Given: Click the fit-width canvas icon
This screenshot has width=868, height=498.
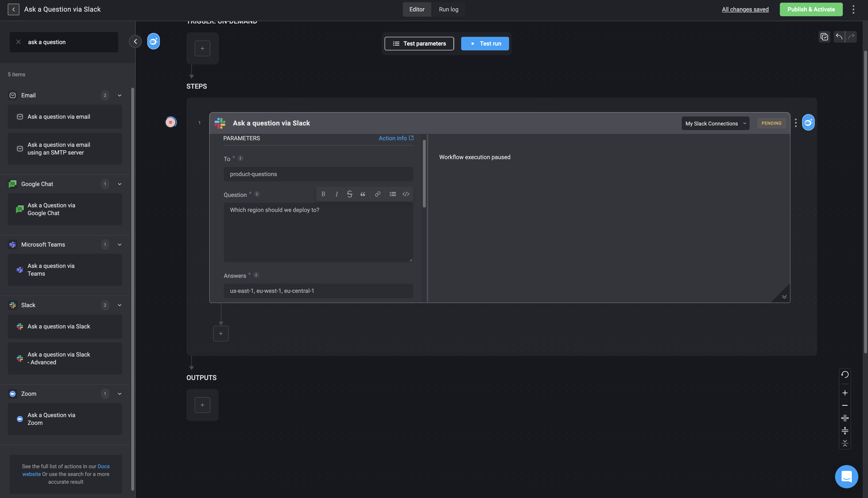Looking at the screenshot, I should pos(845,418).
